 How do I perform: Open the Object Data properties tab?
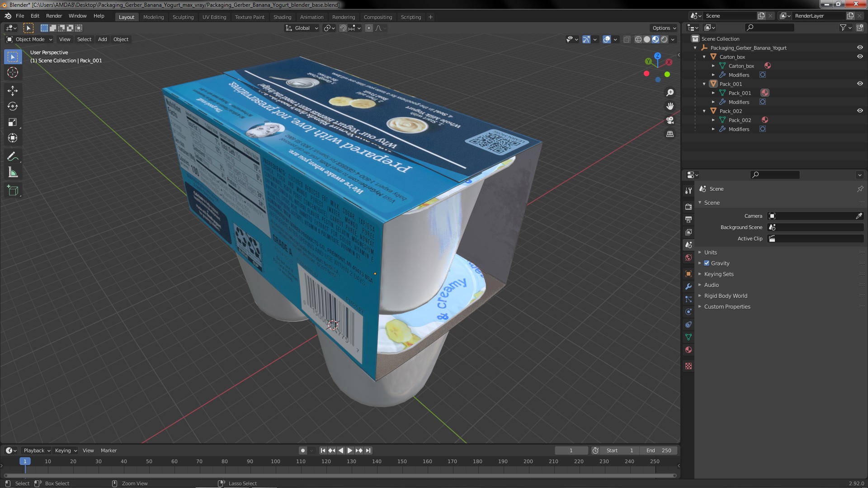pyautogui.click(x=688, y=337)
